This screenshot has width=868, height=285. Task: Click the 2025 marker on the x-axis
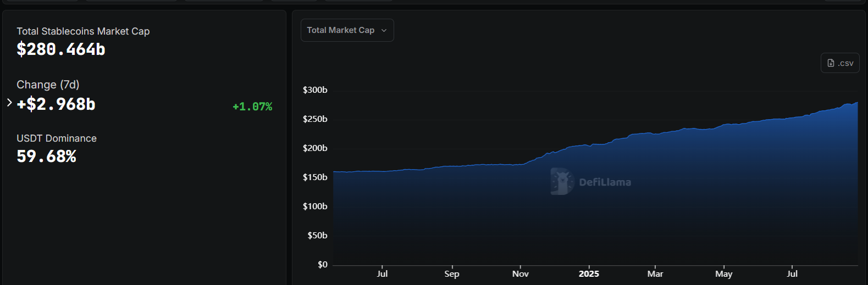589,273
